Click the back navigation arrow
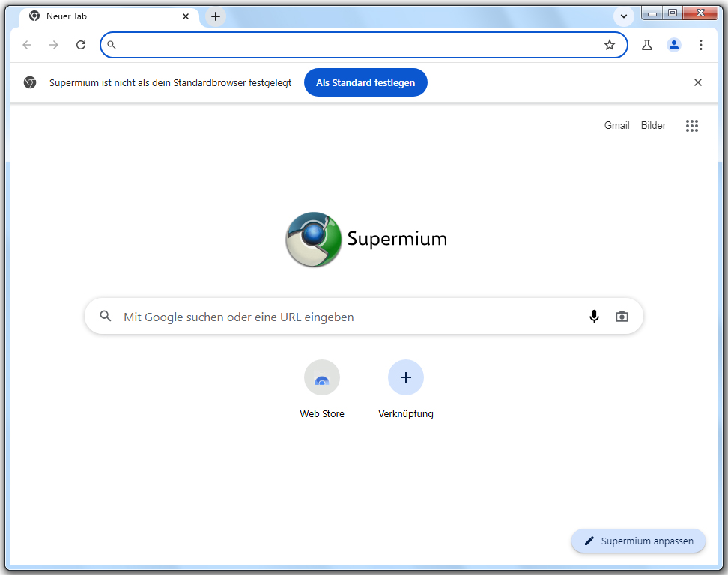728x575 pixels. (x=28, y=45)
